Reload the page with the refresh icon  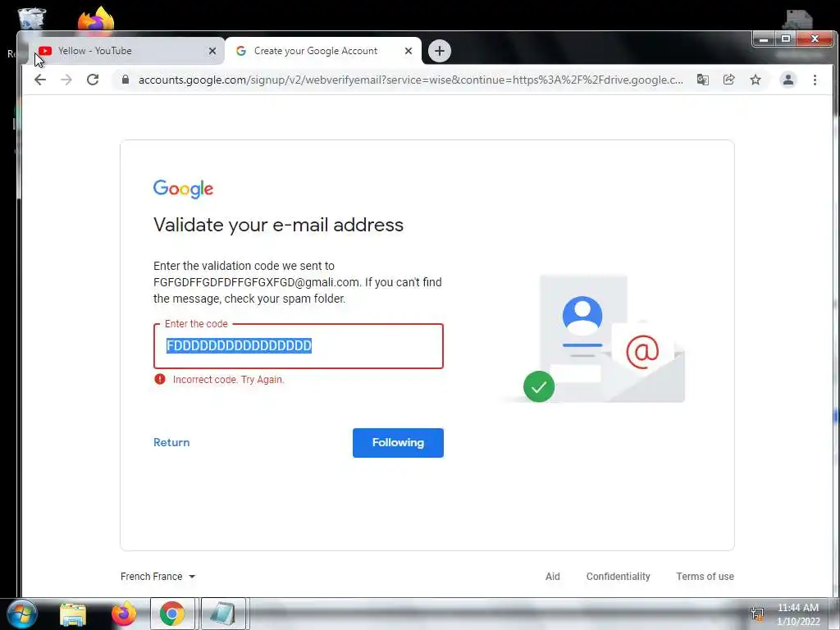pos(93,80)
